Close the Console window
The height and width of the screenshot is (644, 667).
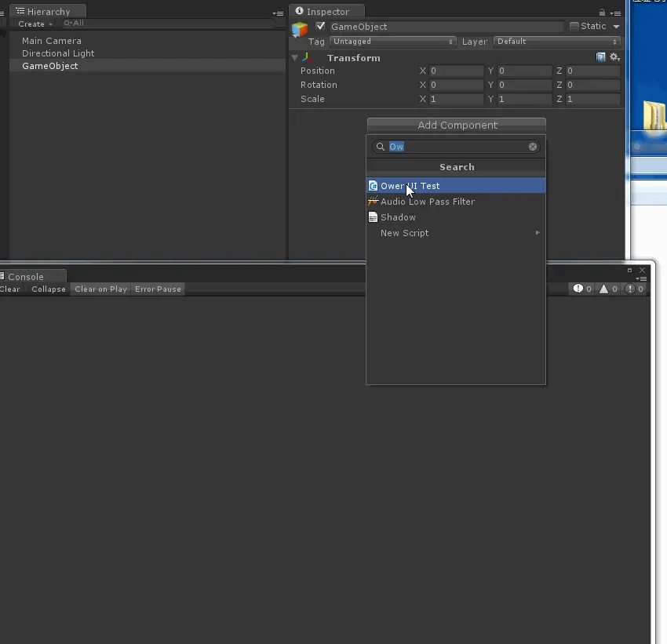click(x=643, y=271)
